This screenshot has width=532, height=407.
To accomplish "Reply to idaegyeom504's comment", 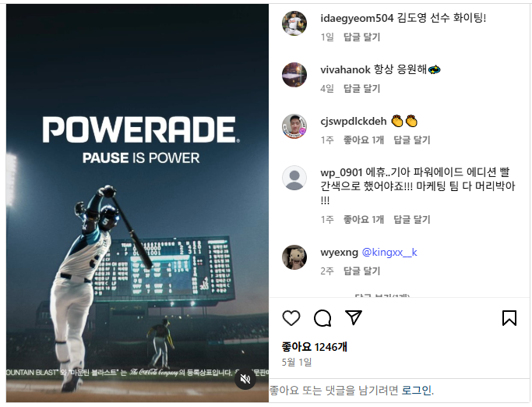I will [x=361, y=37].
